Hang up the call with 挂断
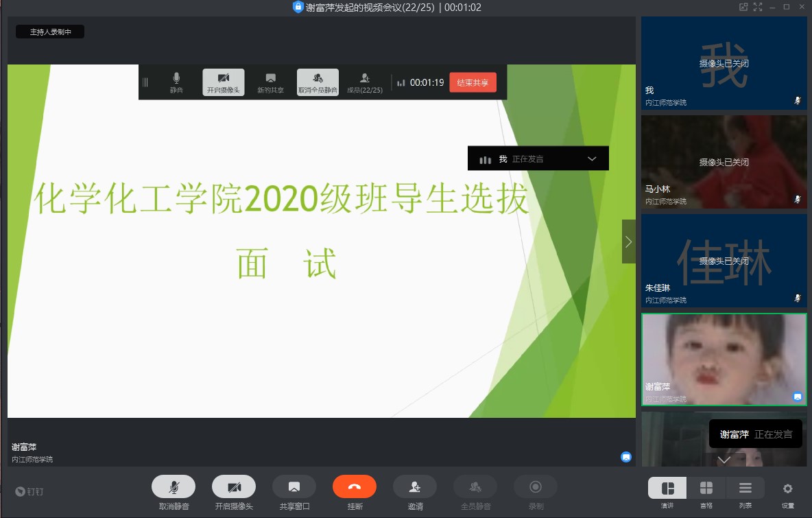 (355, 486)
